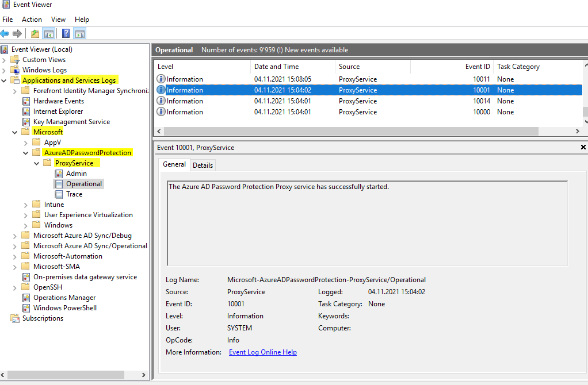The height and width of the screenshot is (385, 588).
Task: Click the Operations Manager log icon
Action: [26, 298]
